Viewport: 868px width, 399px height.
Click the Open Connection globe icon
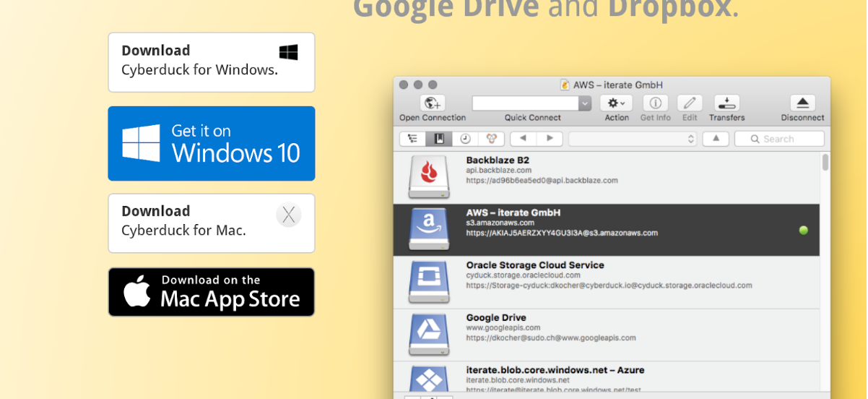coord(433,103)
